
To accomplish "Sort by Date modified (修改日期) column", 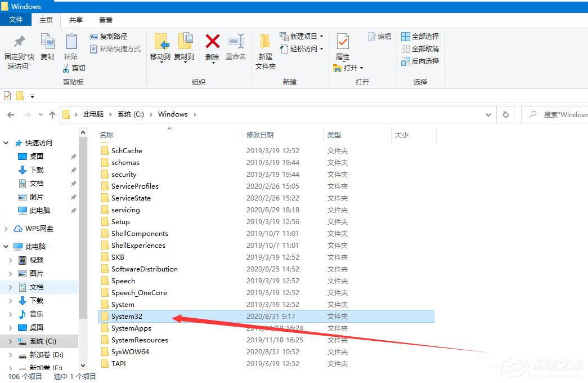I will [259, 135].
